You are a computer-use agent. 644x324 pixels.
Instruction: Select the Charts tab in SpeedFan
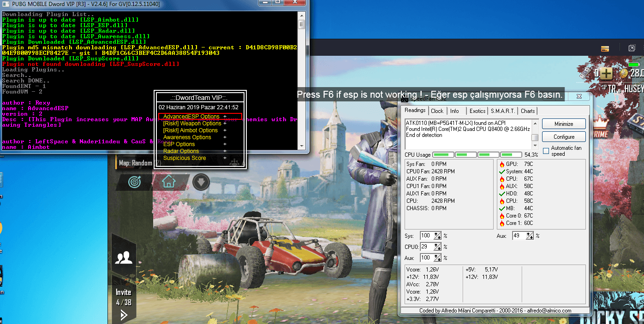pyautogui.click(x=528, y=111)
